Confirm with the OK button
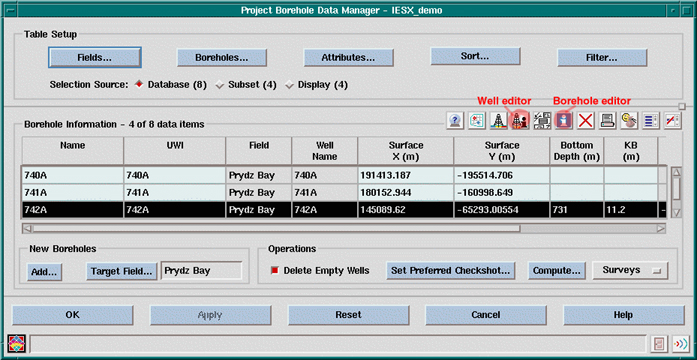The height and width of the screenshot is (360, 697). (72, 315)
